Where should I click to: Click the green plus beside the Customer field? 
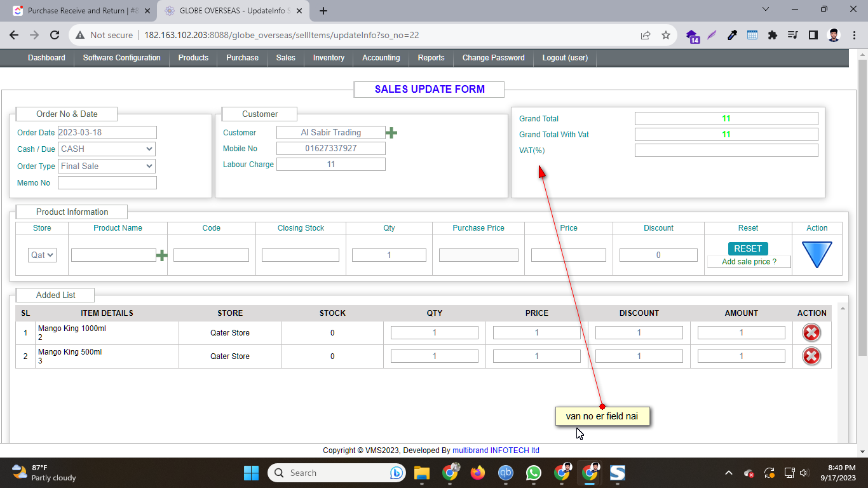pyautogui.click(x=391, y=133)
